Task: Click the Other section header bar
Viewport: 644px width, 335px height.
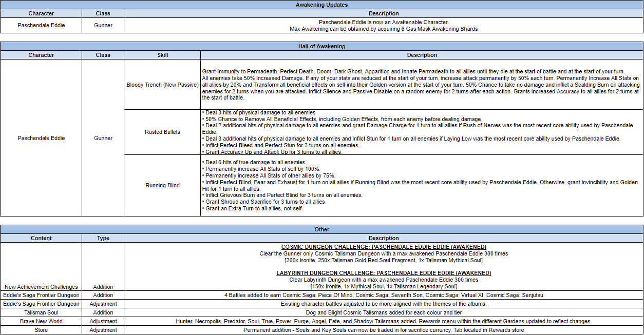Action: tap(321, 229)
